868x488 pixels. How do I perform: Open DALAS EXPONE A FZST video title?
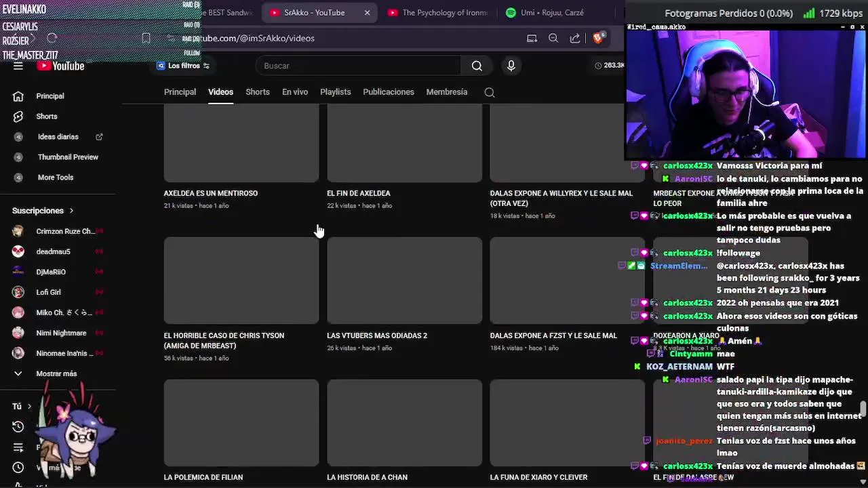click(x=553, y=335)
